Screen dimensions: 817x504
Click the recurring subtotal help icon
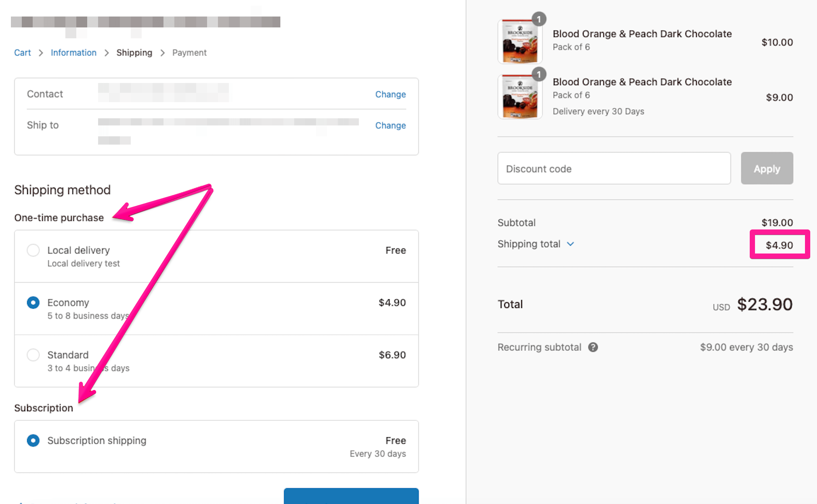[593, 347]
